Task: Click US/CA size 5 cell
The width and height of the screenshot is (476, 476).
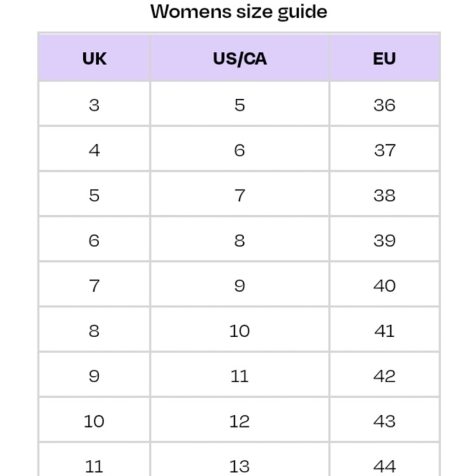Action: point(239,104)
